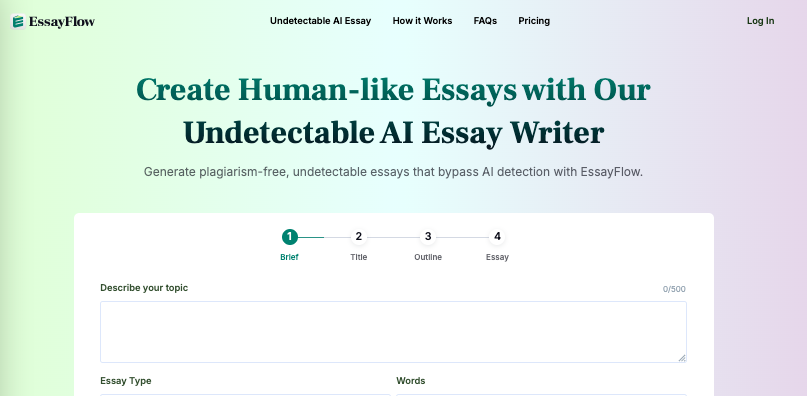Click the Essay step label
The image size is (807, 396).
tap(497, 257)
